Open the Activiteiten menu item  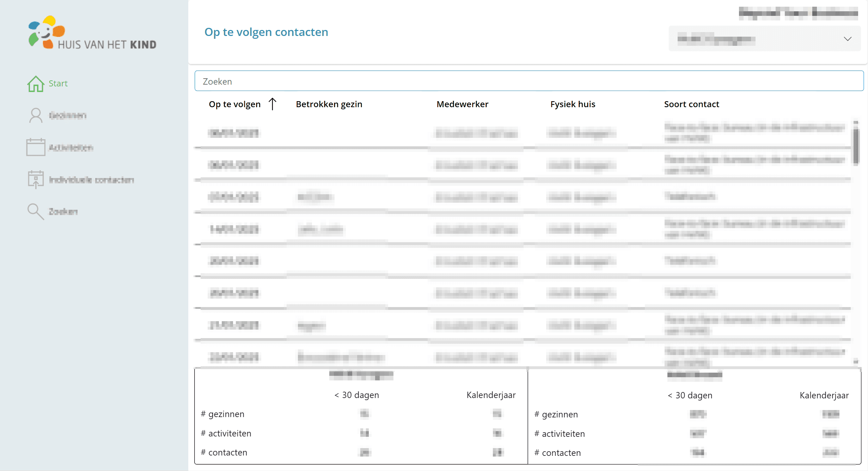point(71,147)
